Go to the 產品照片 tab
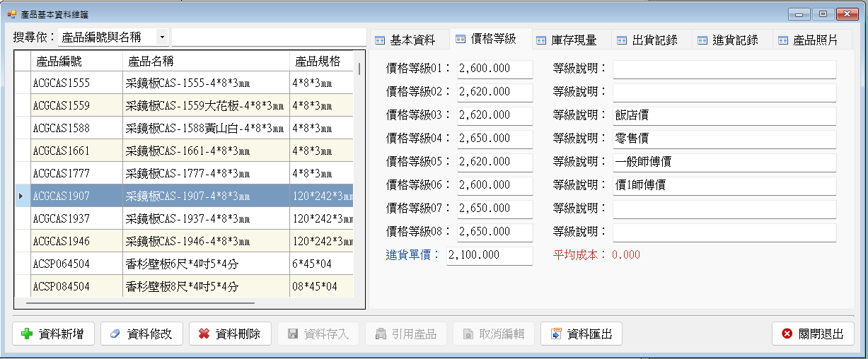This screenshot has width=868, height=359. [812, 40]
